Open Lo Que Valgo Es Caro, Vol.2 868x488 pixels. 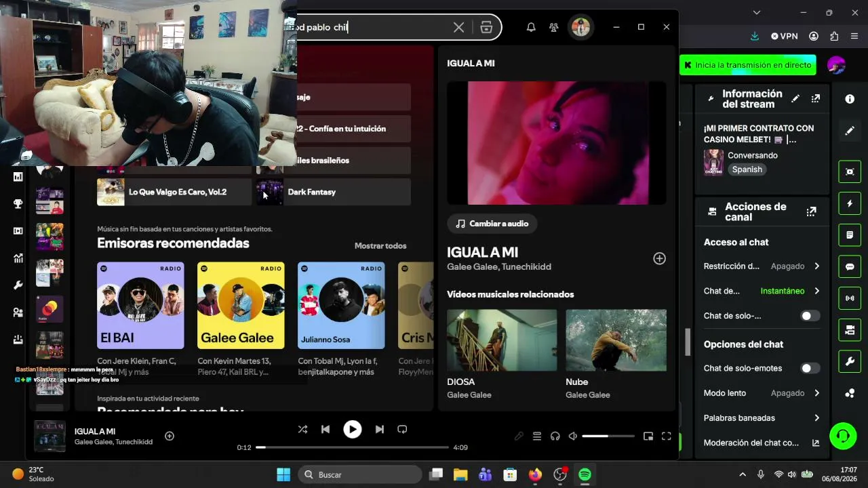coord(175,192)
